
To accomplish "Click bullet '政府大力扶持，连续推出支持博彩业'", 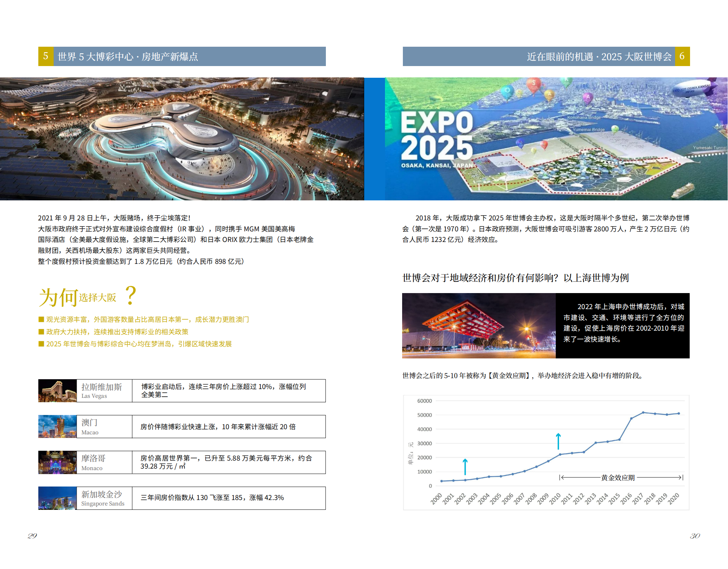I will click(x=113, y=332).
